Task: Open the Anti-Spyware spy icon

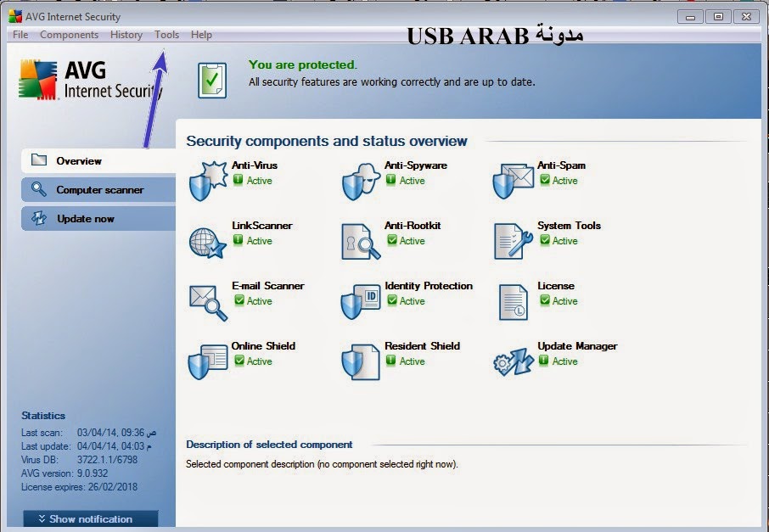Action: coord(362,182)
